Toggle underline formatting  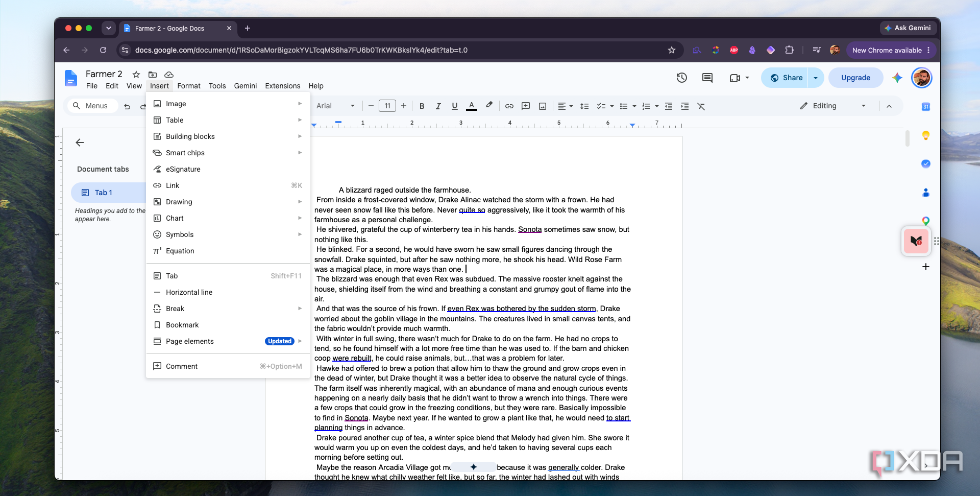[454, 106]
